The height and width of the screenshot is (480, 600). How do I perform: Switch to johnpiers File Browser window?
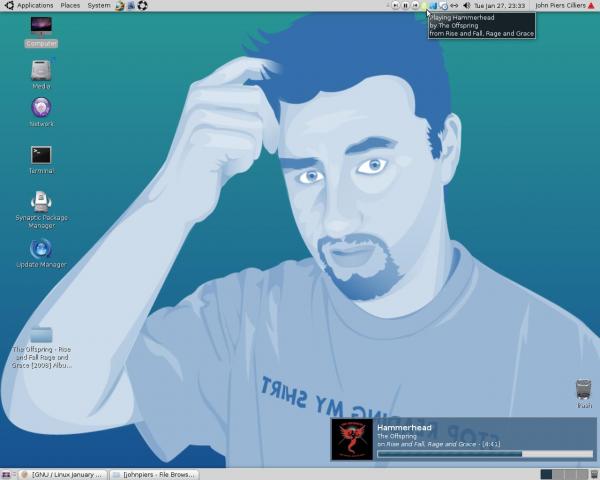[x=153, y=474]
